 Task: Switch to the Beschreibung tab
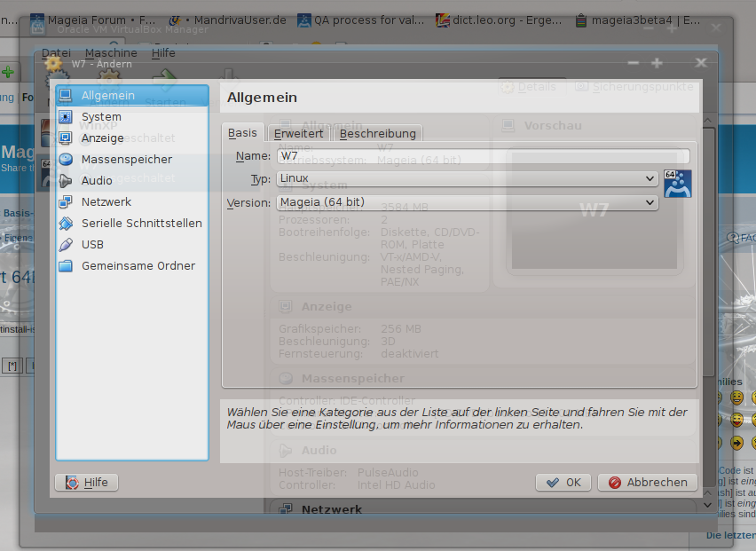pyautogui.click(x=377, y=133)
